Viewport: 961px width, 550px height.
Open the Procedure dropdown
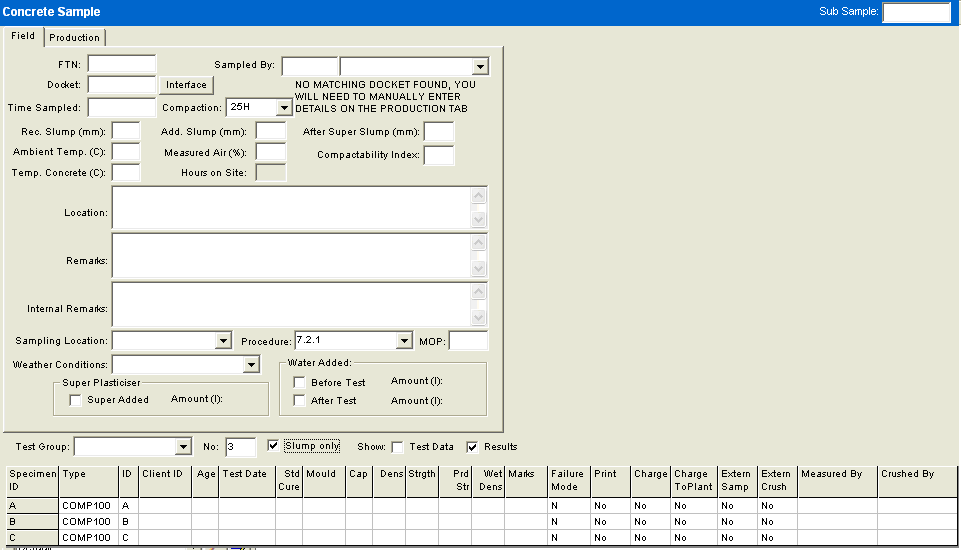pyautogui.click(x=404, y=341)
